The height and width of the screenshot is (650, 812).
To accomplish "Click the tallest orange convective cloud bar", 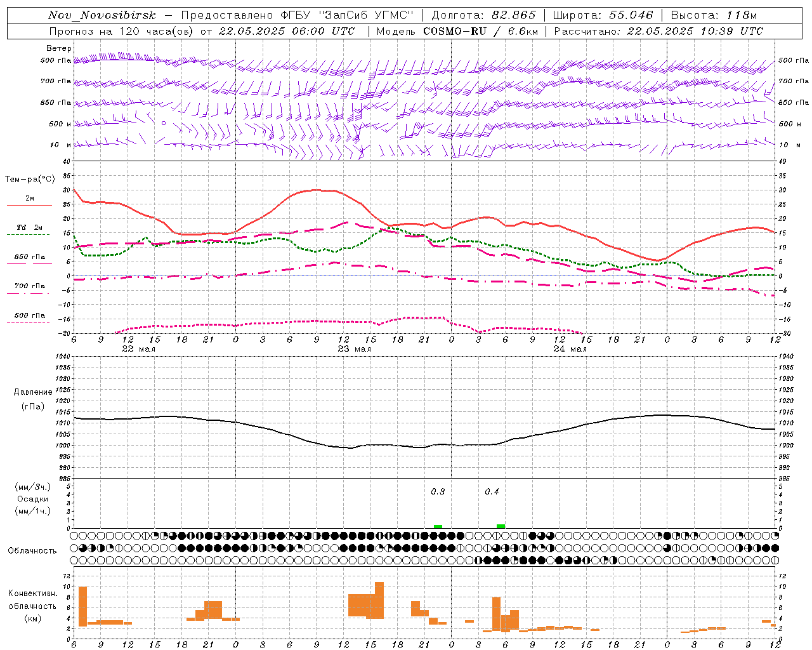I will pos(379,600).
